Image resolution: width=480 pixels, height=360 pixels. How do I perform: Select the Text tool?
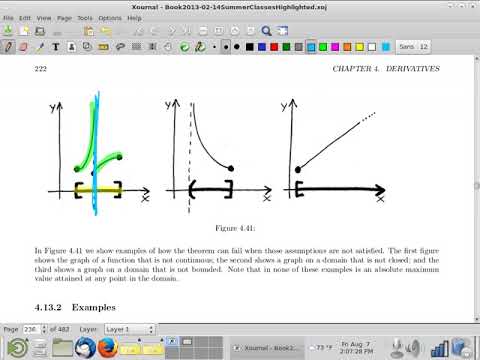coord(56,47)
